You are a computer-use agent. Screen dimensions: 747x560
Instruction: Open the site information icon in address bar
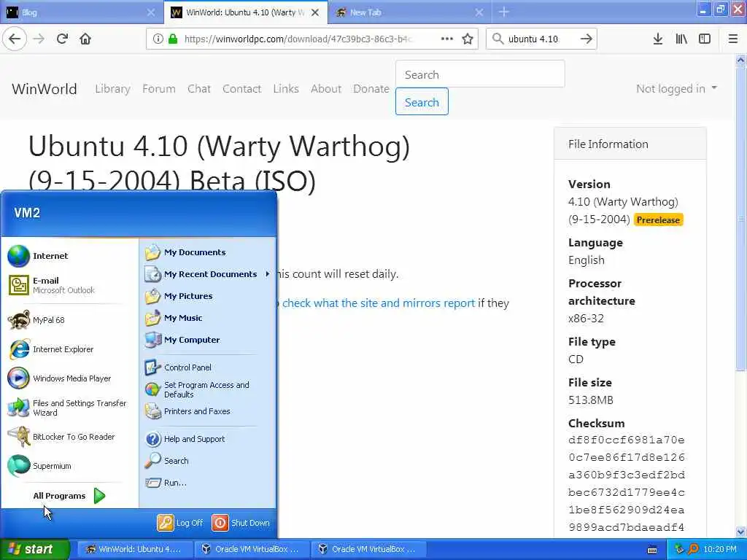click(158, 39)
